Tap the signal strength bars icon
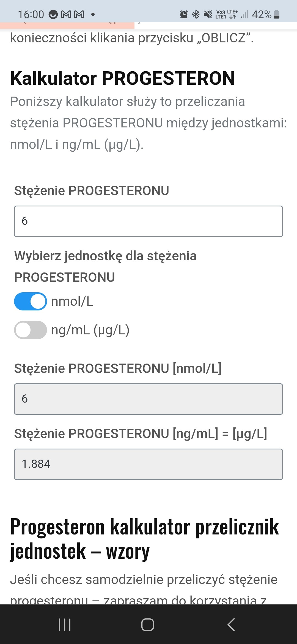Viewport: 297px width, 644px height. (244, 14)
